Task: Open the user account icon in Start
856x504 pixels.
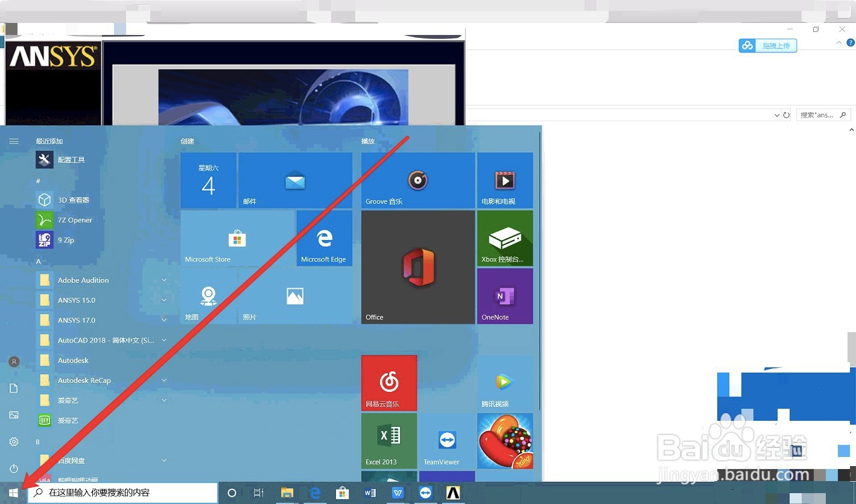Action: coord(14,362)
